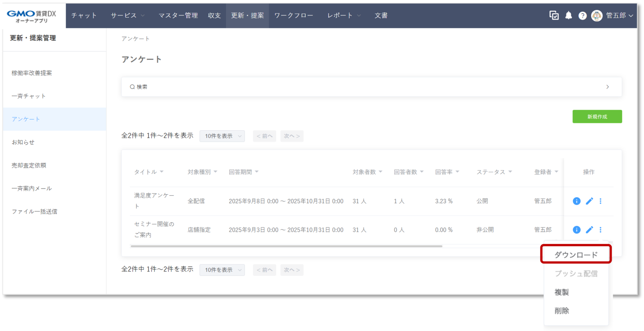
Task: Open the notifications bell icon
Action: pyautogui.click(x=569, y=15)
